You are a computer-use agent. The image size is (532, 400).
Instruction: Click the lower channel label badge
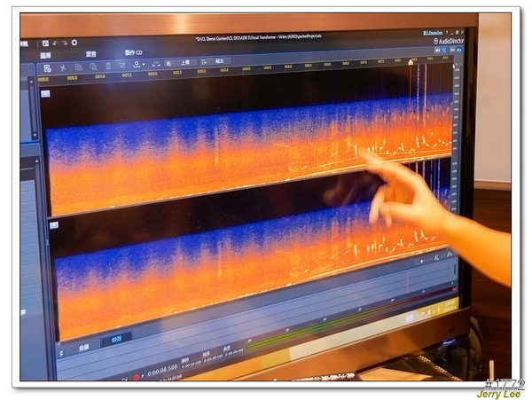pos(53,225)
